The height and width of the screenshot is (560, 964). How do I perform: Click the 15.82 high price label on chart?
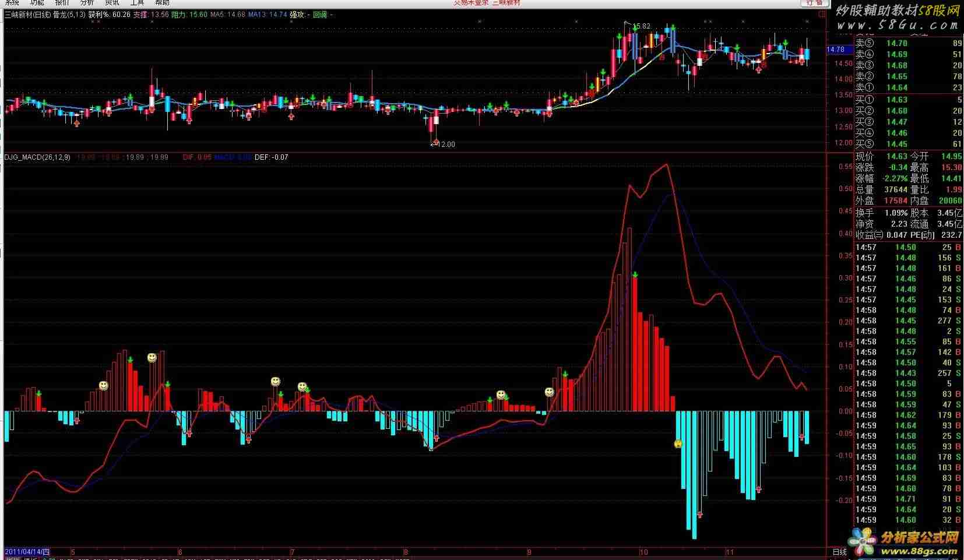[641, 26]
